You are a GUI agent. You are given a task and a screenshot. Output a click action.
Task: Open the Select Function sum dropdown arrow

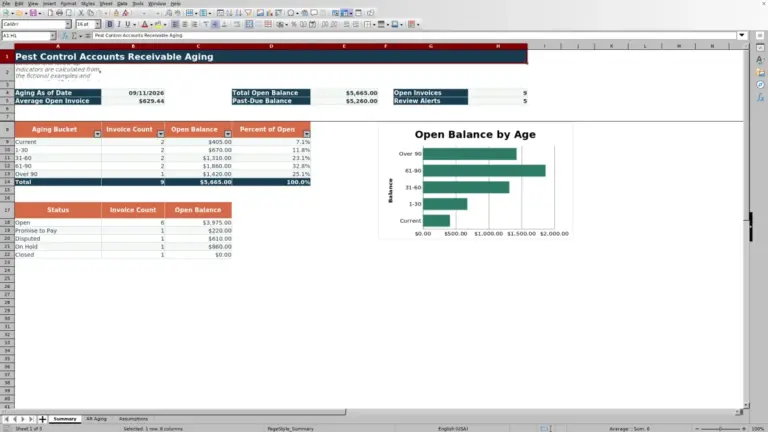coord(81,36)
